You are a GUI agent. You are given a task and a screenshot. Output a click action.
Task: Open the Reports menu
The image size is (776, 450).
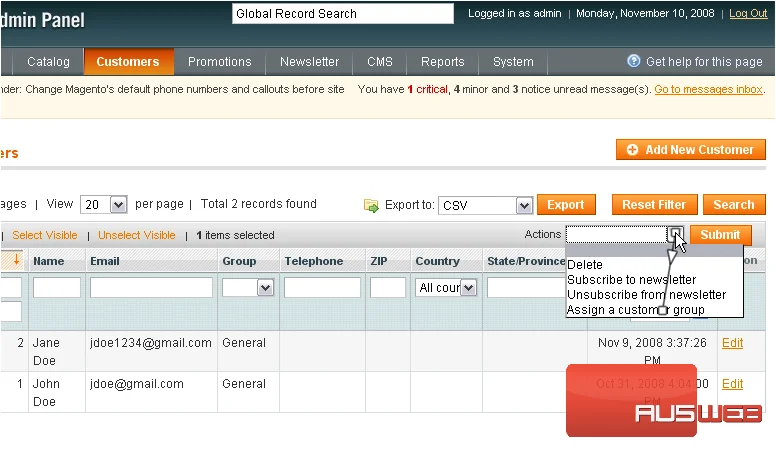click(442, 62)
